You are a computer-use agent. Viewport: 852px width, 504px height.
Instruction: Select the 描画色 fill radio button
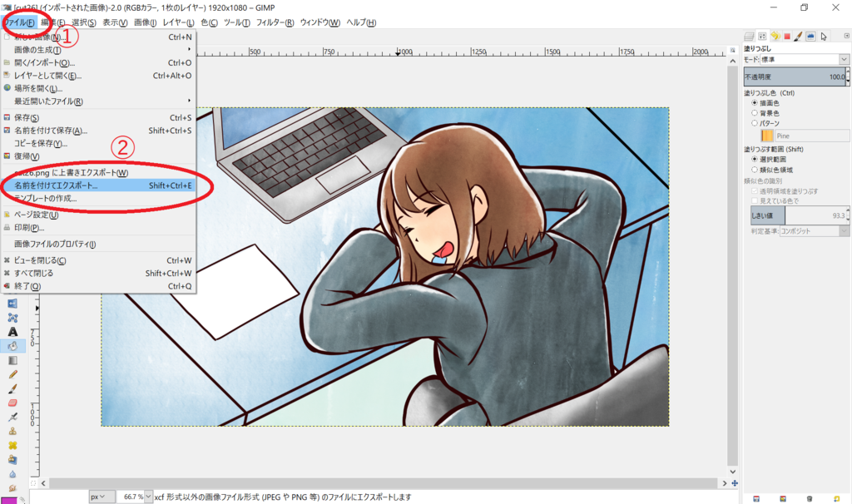pos(754,102)
